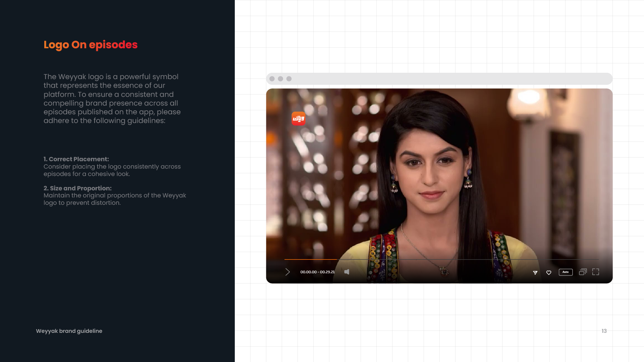Click the Weyyak logo on the video
Screen dimensions: 644x362
[298, 118]
